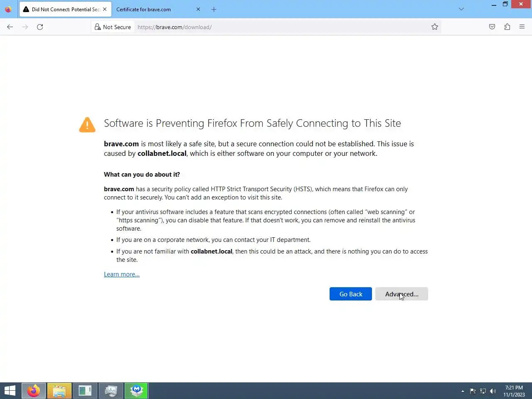This screenshot has height=399, width=532.
Task: Reload the current page
Action: 40,27
